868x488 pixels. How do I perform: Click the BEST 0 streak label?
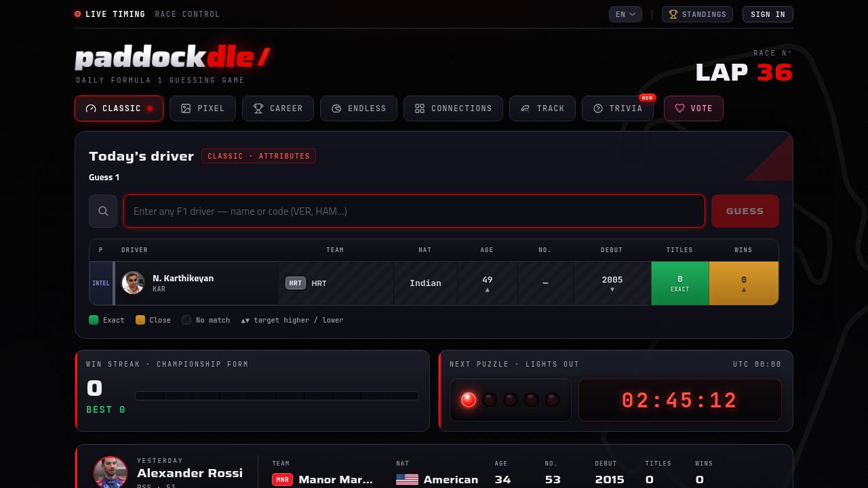106,410
